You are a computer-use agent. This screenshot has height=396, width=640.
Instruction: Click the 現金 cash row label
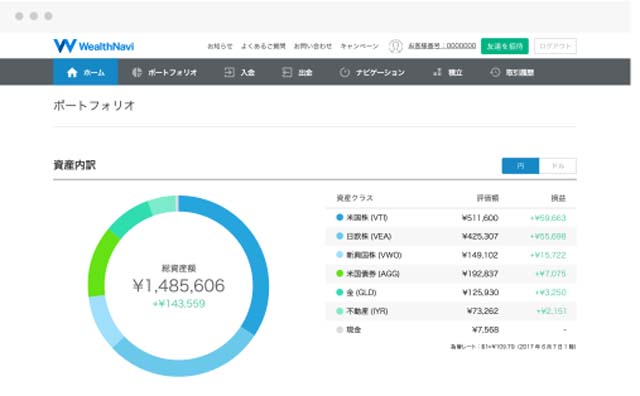[353, 329]
